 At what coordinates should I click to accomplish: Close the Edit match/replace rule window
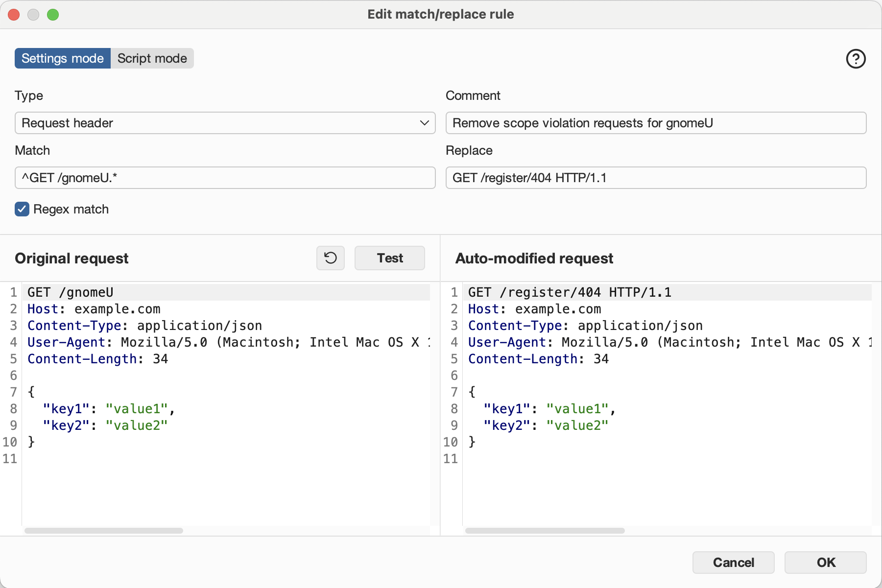(x=14, y=15)
